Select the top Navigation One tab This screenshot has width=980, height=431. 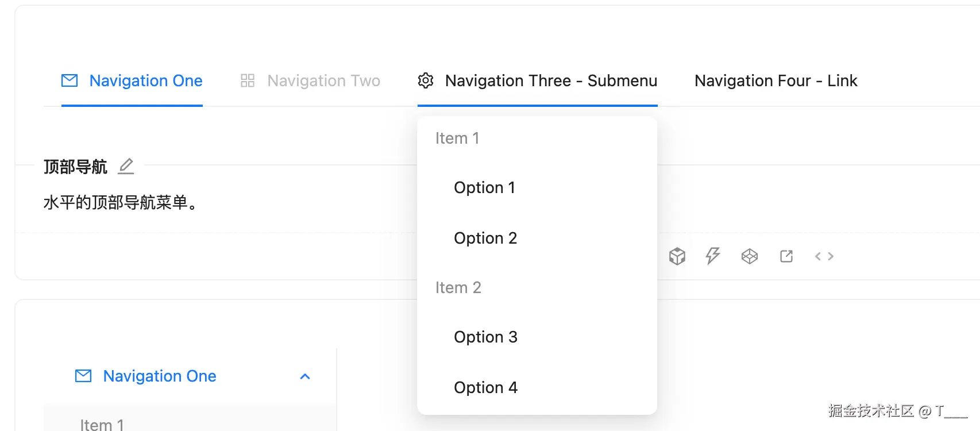coord(146,81)
